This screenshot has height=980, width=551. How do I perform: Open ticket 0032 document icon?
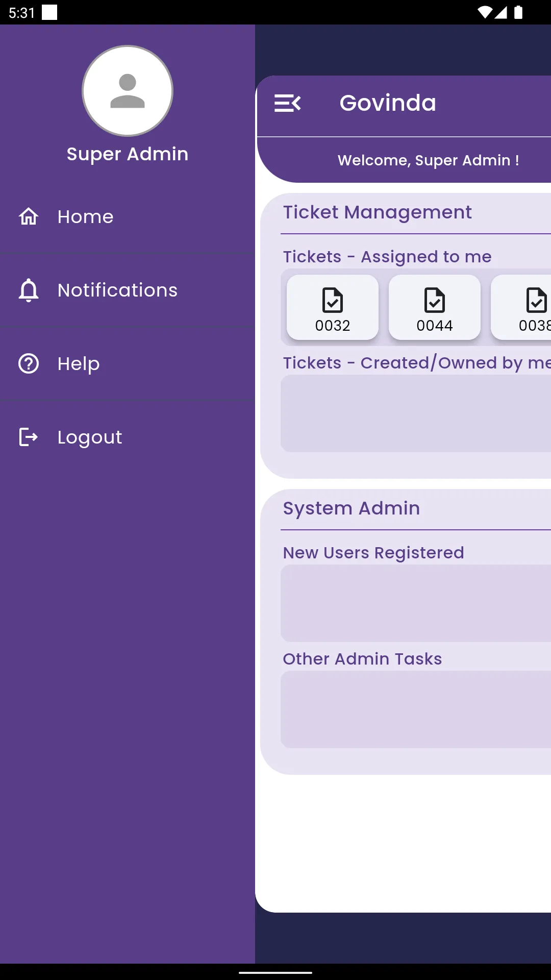[x=333, y=300]
